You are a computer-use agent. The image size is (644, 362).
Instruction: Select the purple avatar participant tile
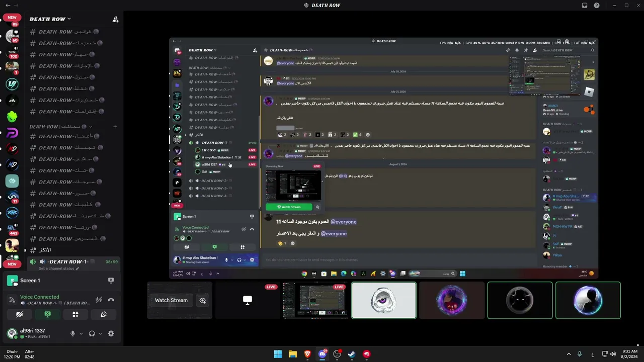tap(452, 301)
